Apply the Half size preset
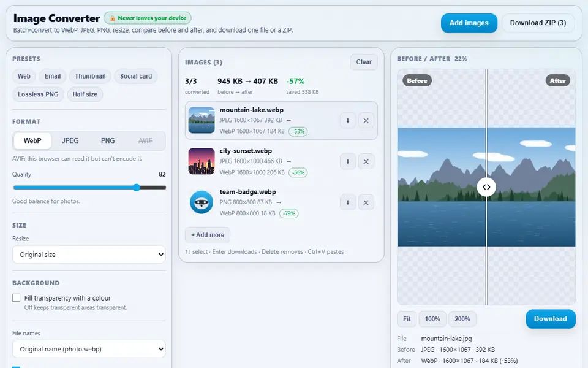This screenshot has width=588, height=368. coord(85,94)
